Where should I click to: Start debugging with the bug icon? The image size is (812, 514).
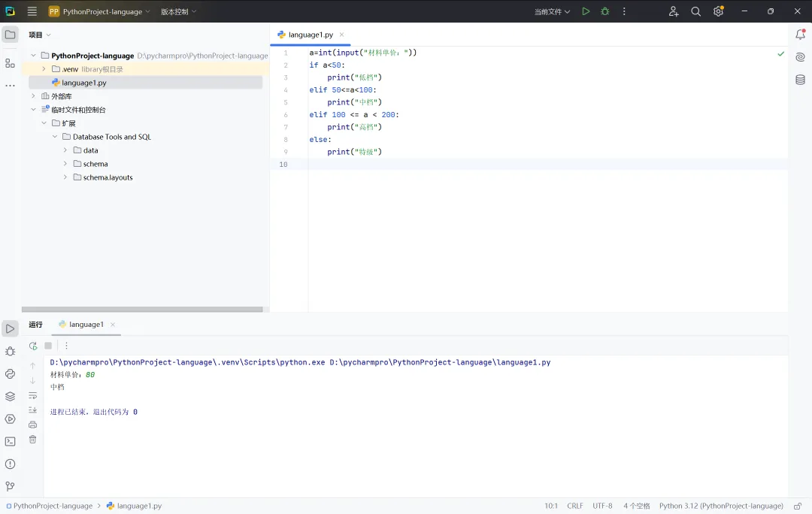(604, 11)
